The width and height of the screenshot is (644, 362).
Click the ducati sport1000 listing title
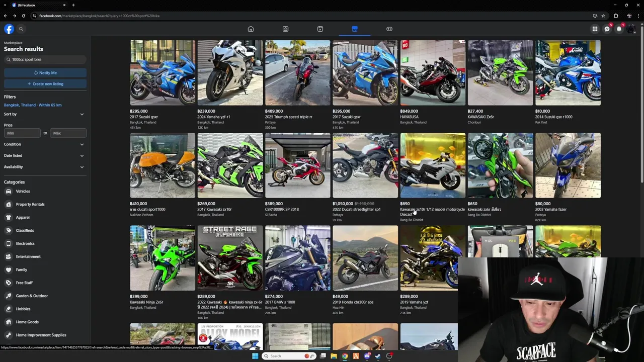point(147,210)
